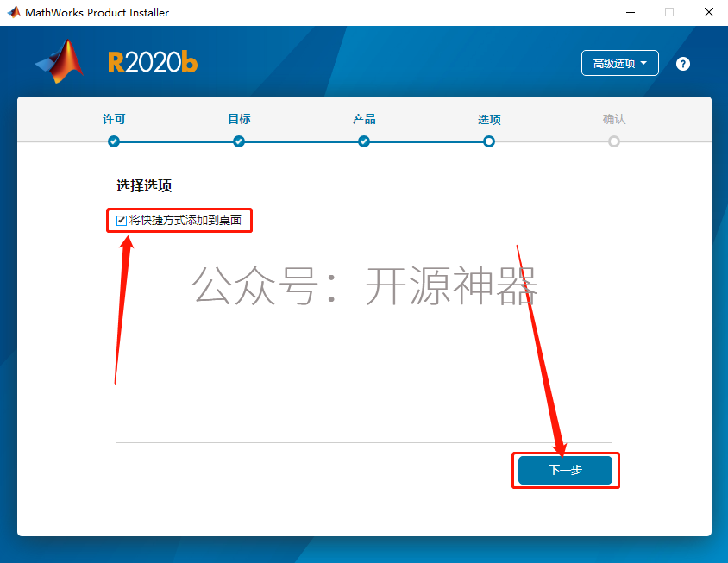Click the 下一步 button

click(565, 470)
